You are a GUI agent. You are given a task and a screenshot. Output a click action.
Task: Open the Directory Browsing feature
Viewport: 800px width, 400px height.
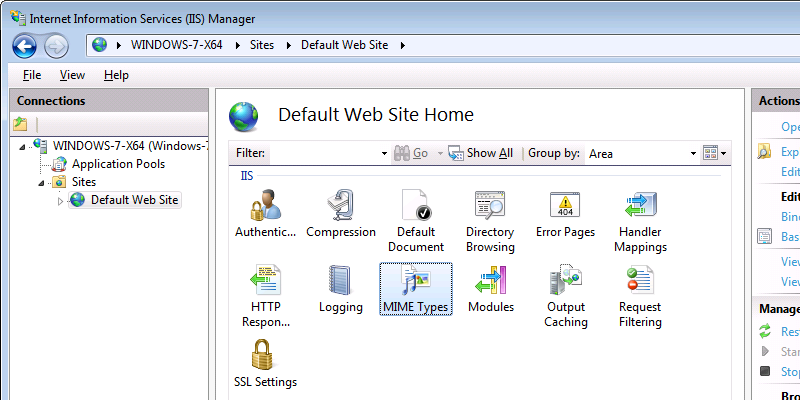point(490,221)
